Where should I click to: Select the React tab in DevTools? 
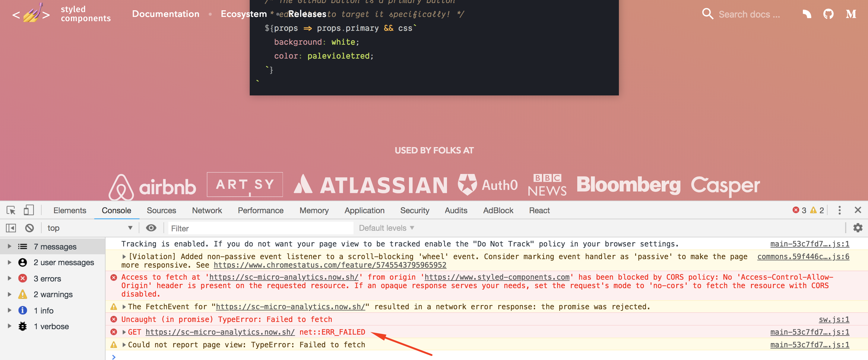539,210
